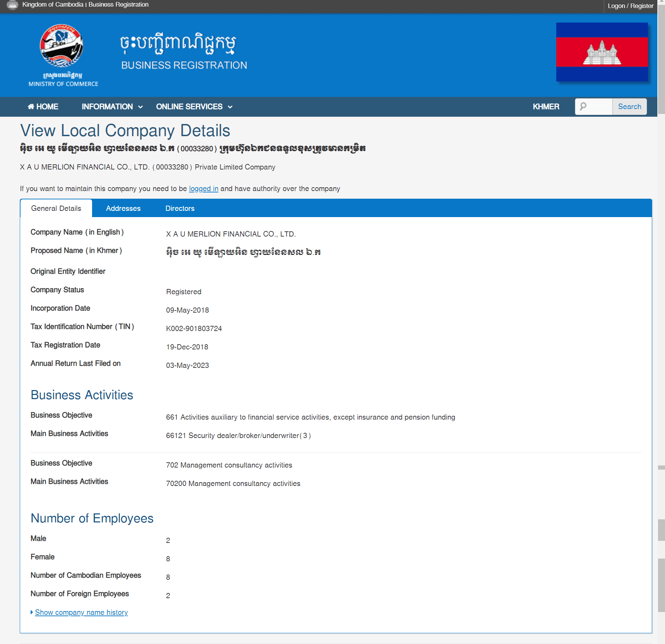The image size is (665, 644).
Task: Click the Kingdom of Cambodia emblem icon
Action: click(13, 5)
